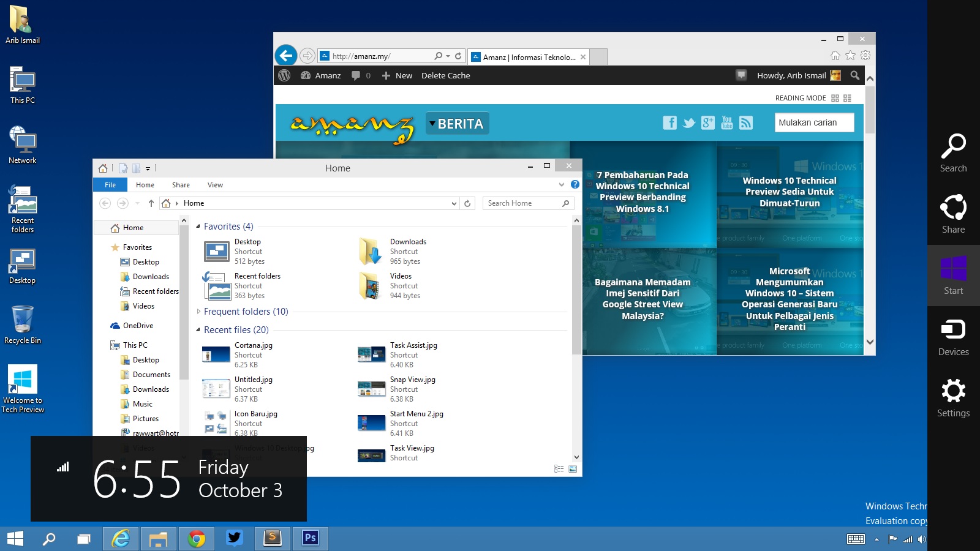Toggle Amanz reading mode list view
Image resolution: width=980 pixels, height=551 pixels.
pos(847,98)
